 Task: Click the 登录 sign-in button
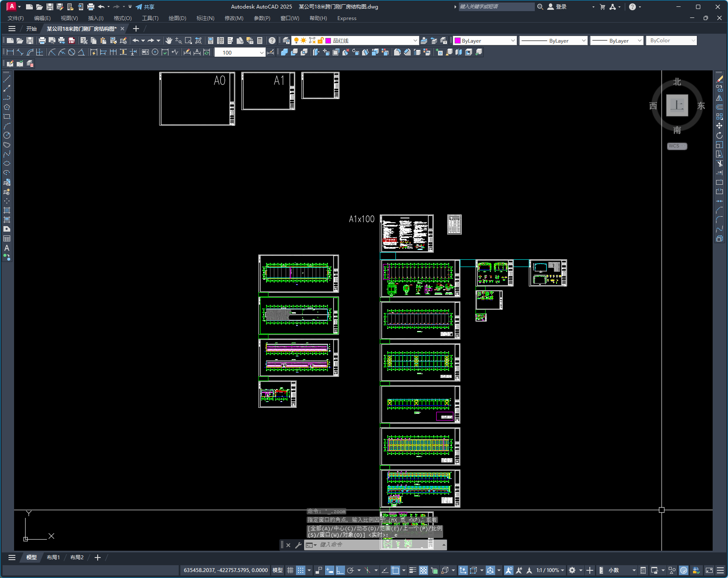[x=557, y=7]
